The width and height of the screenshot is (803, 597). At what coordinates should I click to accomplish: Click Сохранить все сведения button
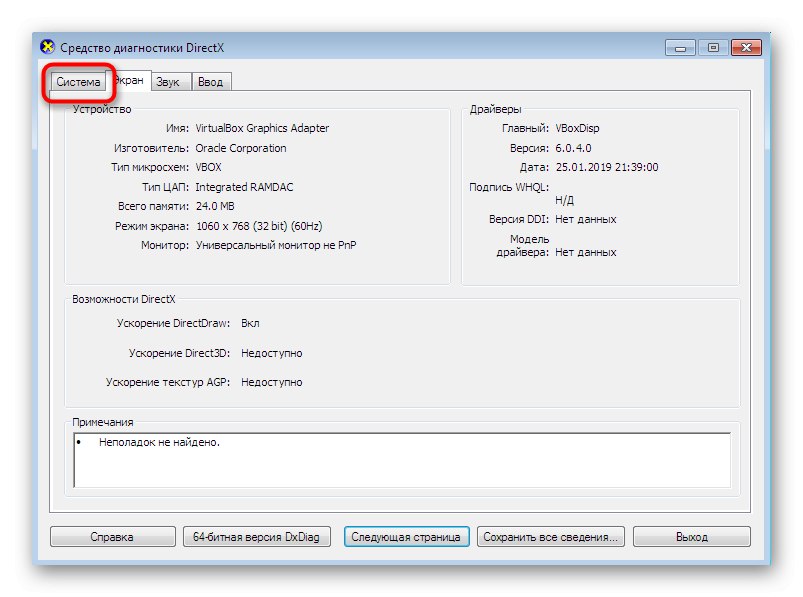pos(551,537)
